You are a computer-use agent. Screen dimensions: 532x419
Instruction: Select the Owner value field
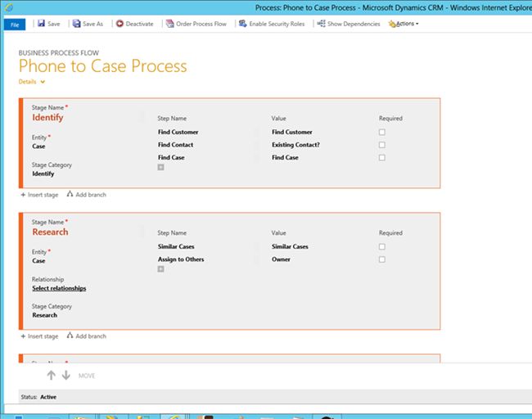pyautogui.click(x=281, y=259)
